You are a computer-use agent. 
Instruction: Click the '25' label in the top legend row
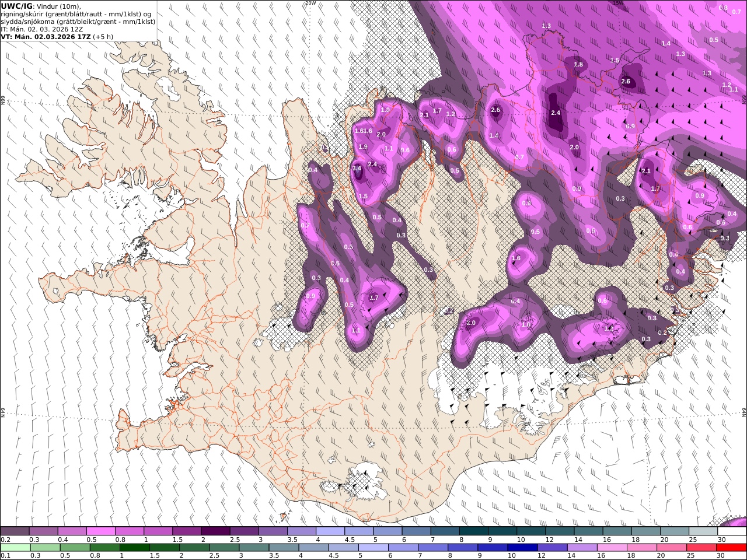click(694, 540)
